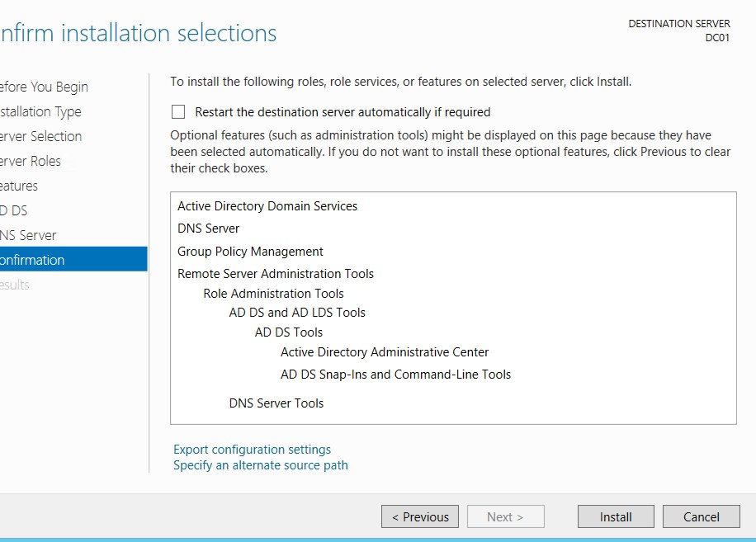Go to Installation Type step
Screen dimensions: 756x542
(x=40, y=111)
